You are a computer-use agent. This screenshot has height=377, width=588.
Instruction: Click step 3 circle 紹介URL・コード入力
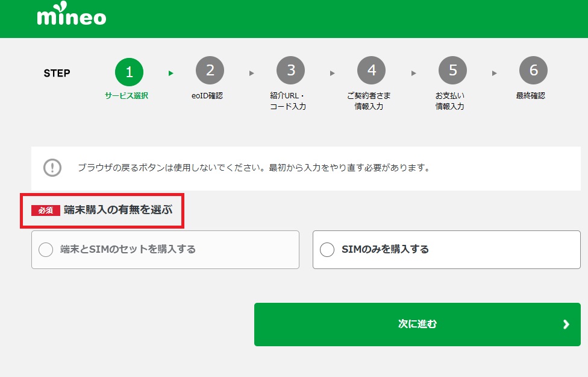pos(290,70)
